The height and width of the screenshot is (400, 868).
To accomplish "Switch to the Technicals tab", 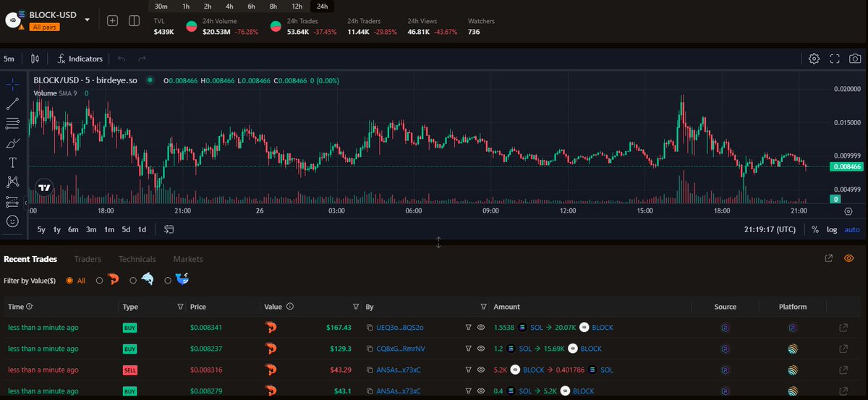I will (x=137, y=259).
